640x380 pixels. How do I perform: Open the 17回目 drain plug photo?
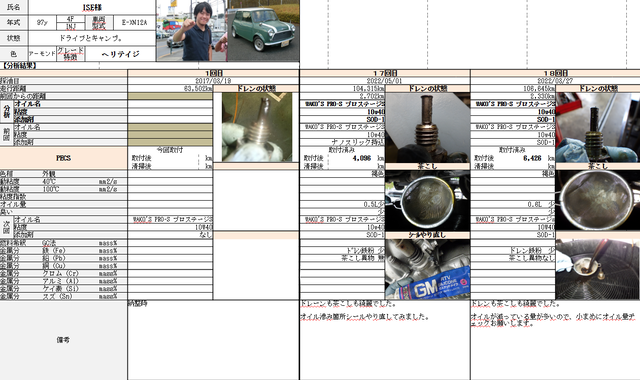pos(427,127)
